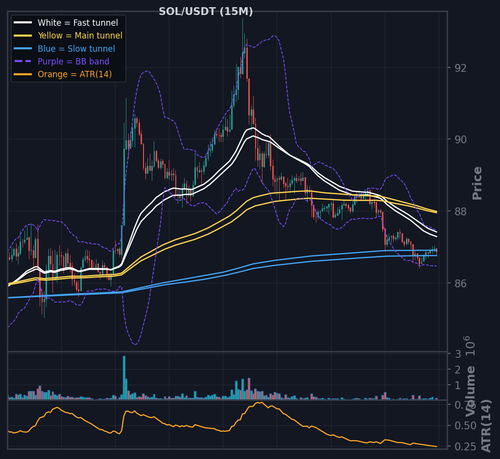Click the ATR axis label 0.25
Image resolution: width=500 pixels, height=459 pixels.
(465, 446)
